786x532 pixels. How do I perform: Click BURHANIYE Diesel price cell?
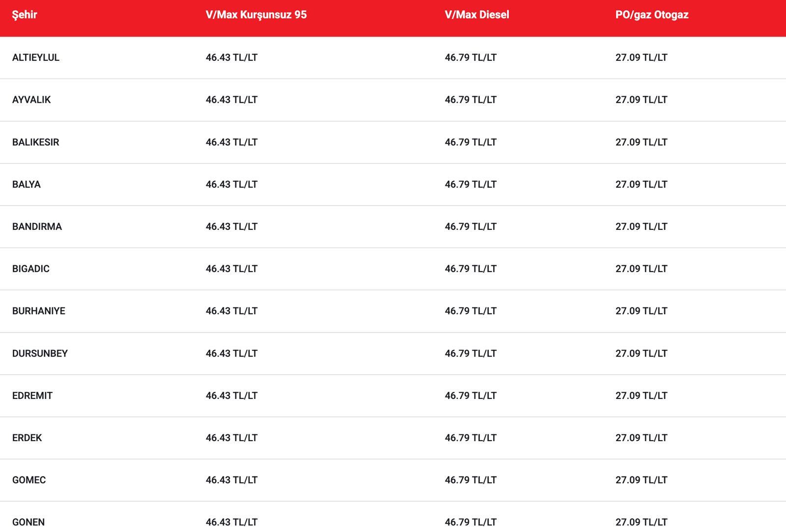pyautogui.click(x=471, y=311)
